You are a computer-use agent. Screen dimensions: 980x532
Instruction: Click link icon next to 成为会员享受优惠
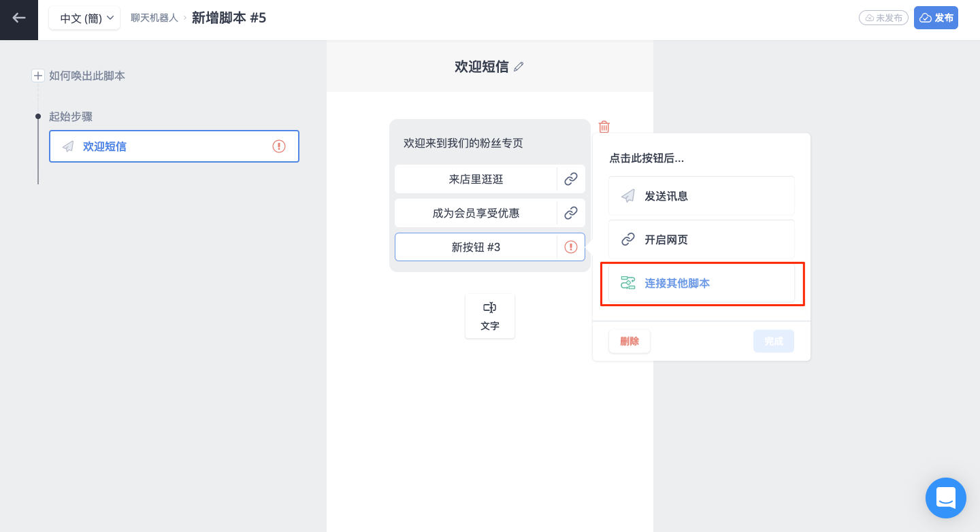coord(571,213)
